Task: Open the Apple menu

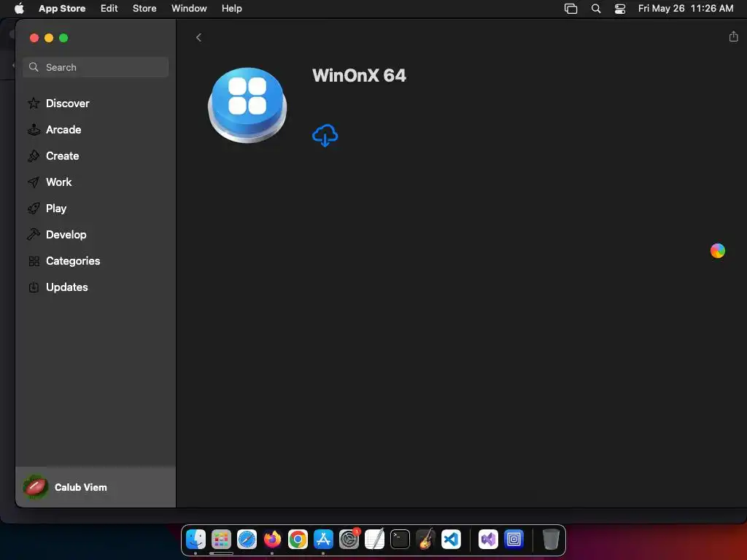Action: [x=19, y=8]
